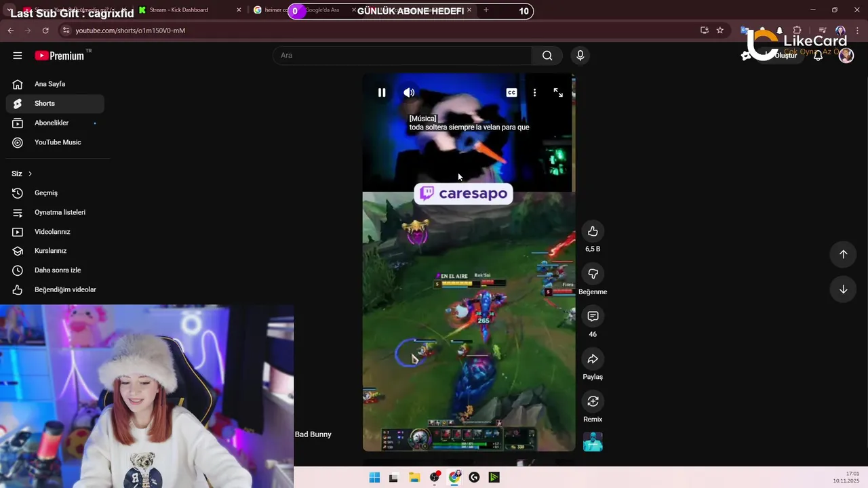Install app icon in address bar
The width and height of the screenshot is (868, 488).
[x=705, y=30]
